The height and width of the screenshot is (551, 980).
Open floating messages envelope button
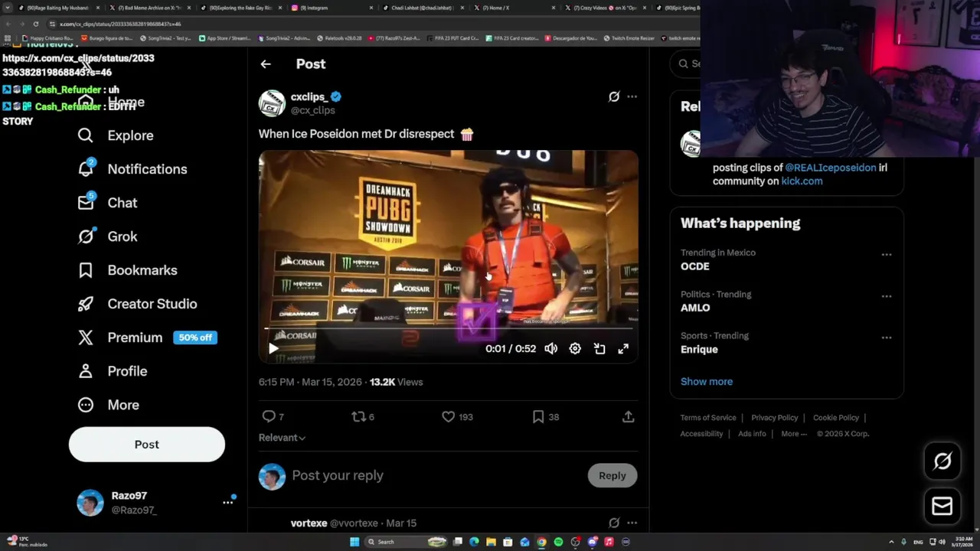point(942,507)
